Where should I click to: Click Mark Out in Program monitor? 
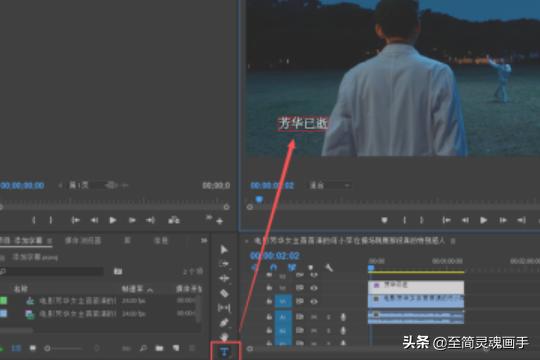pos(422,220)
